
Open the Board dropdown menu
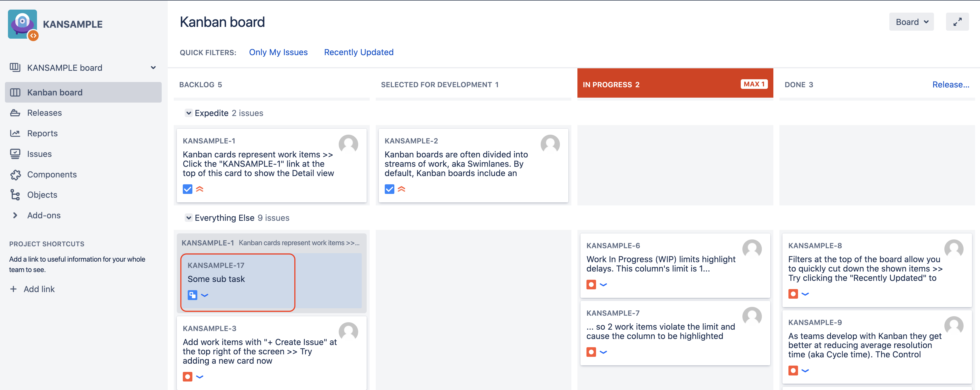pos(911,22)
